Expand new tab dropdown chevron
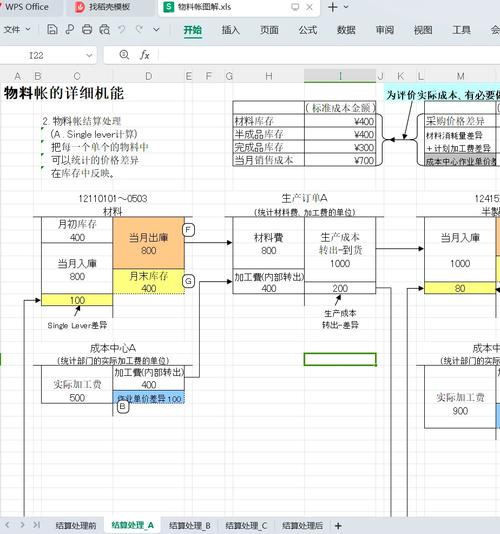Viewport: 500px width, 534px height. coord(346,7)
